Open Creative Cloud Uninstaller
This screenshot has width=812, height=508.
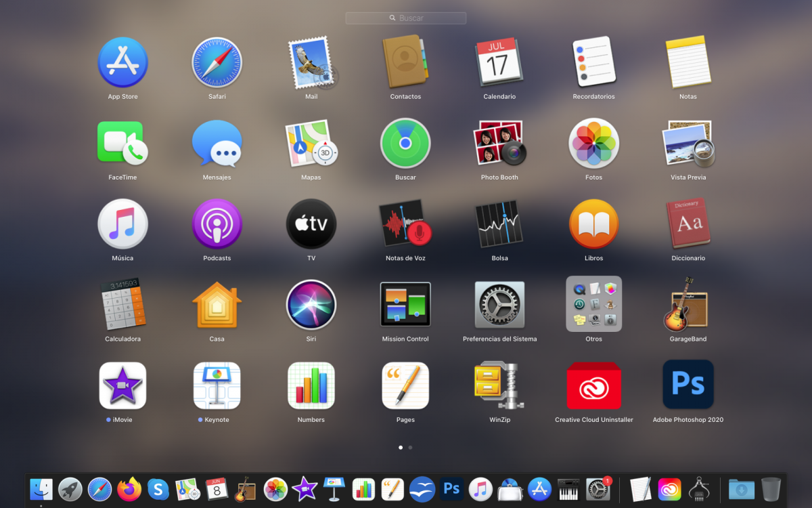coord(593,385)
